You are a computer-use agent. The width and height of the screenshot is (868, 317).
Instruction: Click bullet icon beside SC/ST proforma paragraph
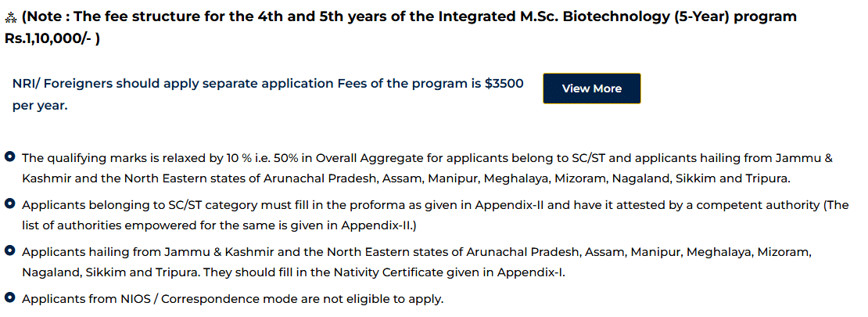coord(10,204)
